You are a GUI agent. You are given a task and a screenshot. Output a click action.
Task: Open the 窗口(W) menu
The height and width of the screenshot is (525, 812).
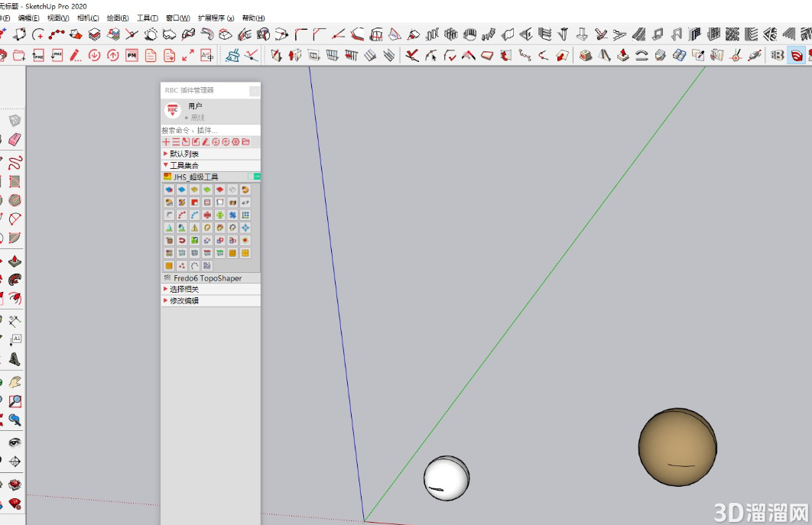[177, 18]
